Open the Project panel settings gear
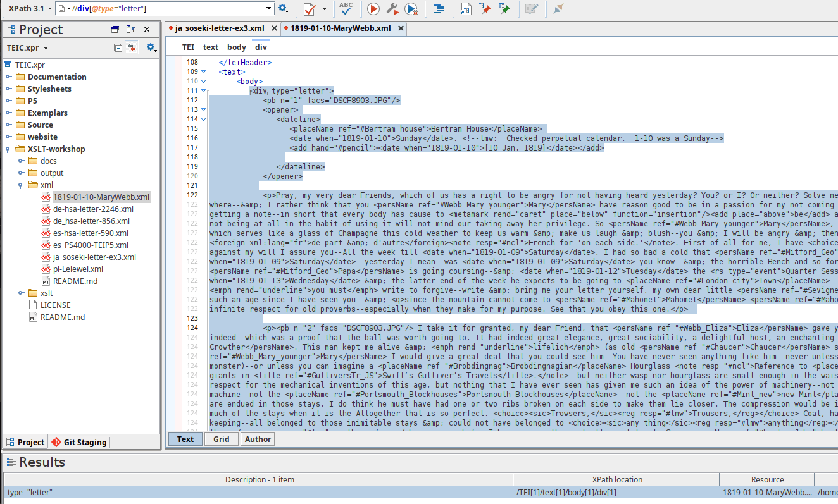 pos(151,47)
